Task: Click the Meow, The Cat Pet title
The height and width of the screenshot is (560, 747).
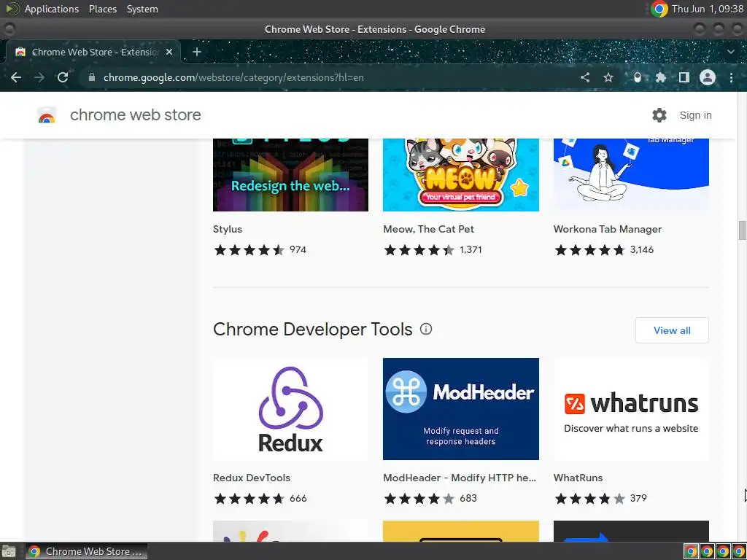Action: pyautogui.click(x=428, y=229)
